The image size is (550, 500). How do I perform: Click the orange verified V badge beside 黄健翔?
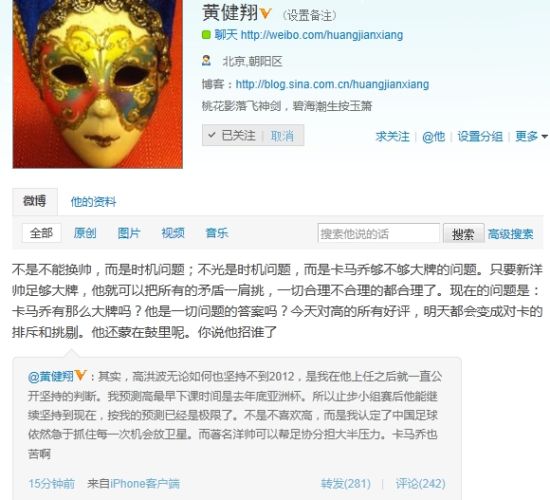click(266, 13)
